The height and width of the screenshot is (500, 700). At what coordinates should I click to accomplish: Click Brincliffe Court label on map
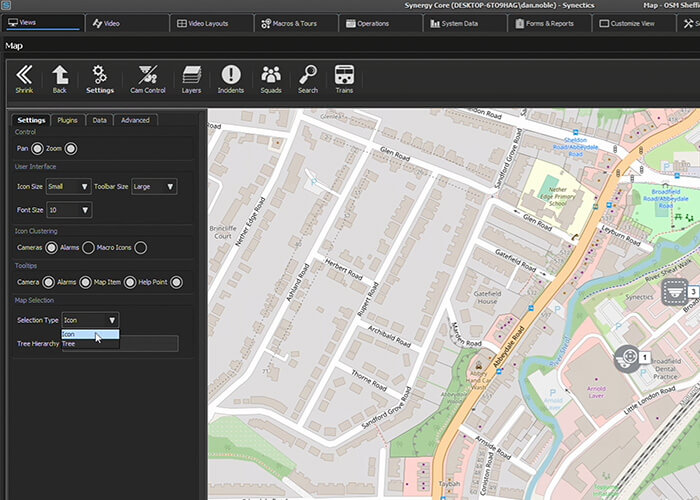click(223, 232)
